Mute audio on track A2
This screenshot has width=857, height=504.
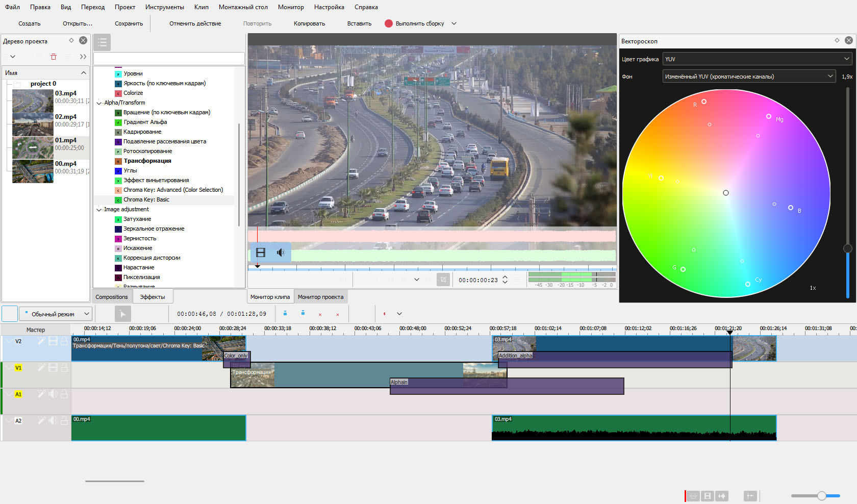click(53, 420)
